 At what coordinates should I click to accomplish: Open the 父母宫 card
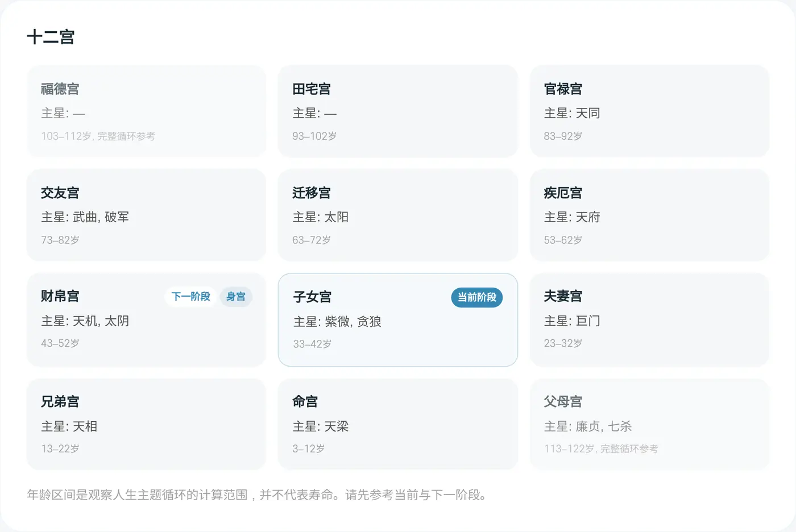point(649,424)
